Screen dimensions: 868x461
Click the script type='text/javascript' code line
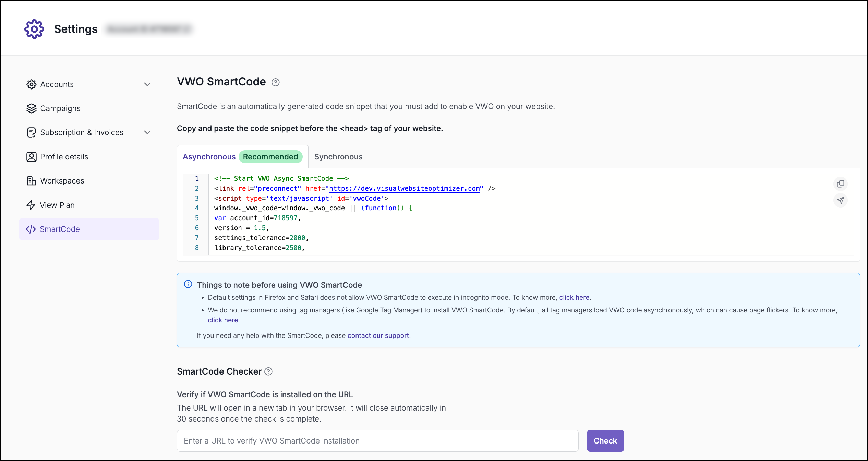301,198
